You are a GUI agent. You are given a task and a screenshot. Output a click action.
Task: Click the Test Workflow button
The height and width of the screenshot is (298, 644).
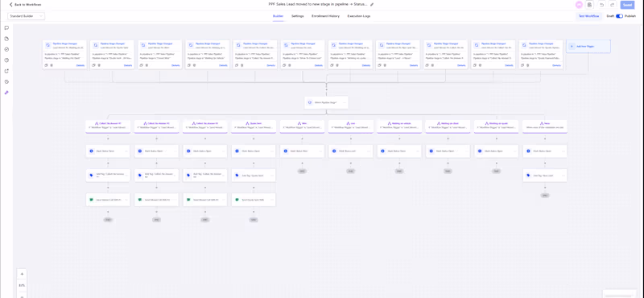pos(589,16)
